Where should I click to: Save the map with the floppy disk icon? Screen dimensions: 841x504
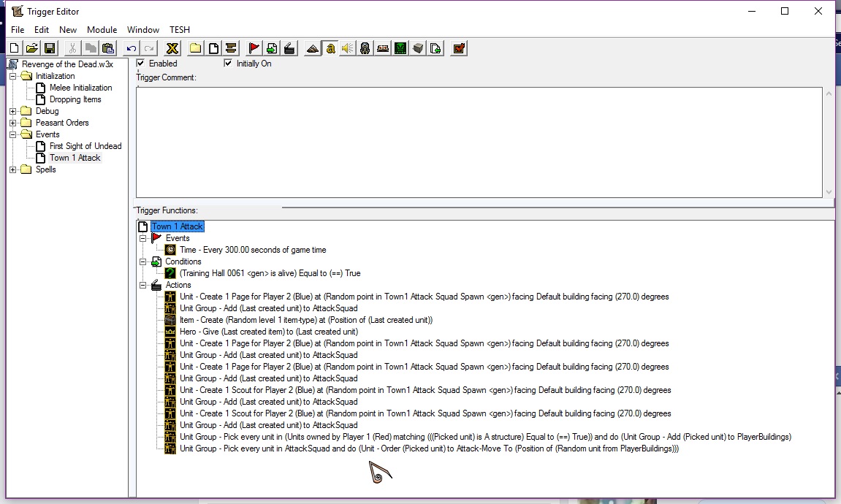point(50,49)
